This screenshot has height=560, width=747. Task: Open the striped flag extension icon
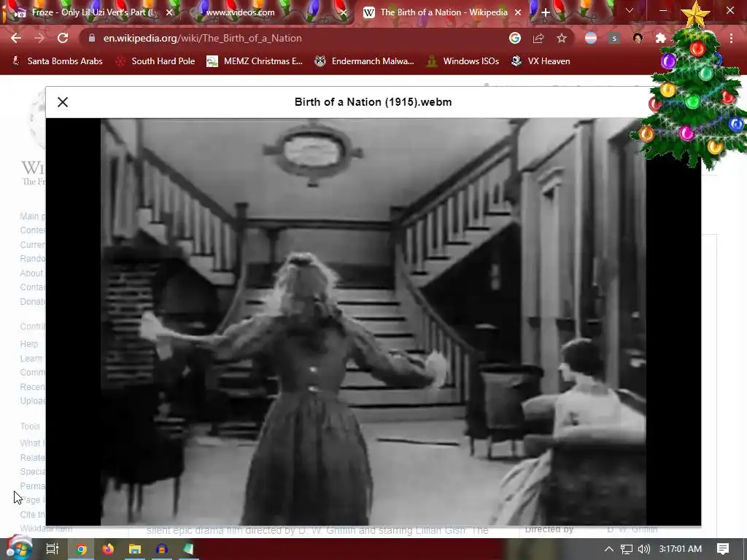pos(591,38)
